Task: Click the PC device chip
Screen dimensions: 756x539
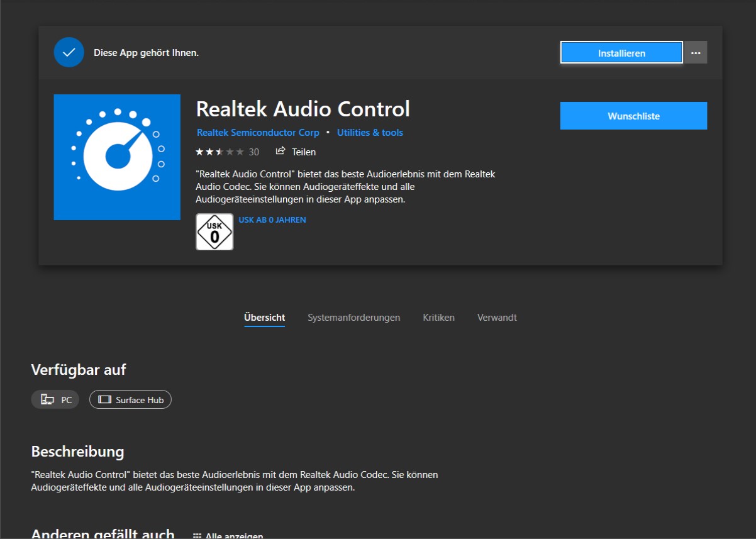Action: coord(55,399)
